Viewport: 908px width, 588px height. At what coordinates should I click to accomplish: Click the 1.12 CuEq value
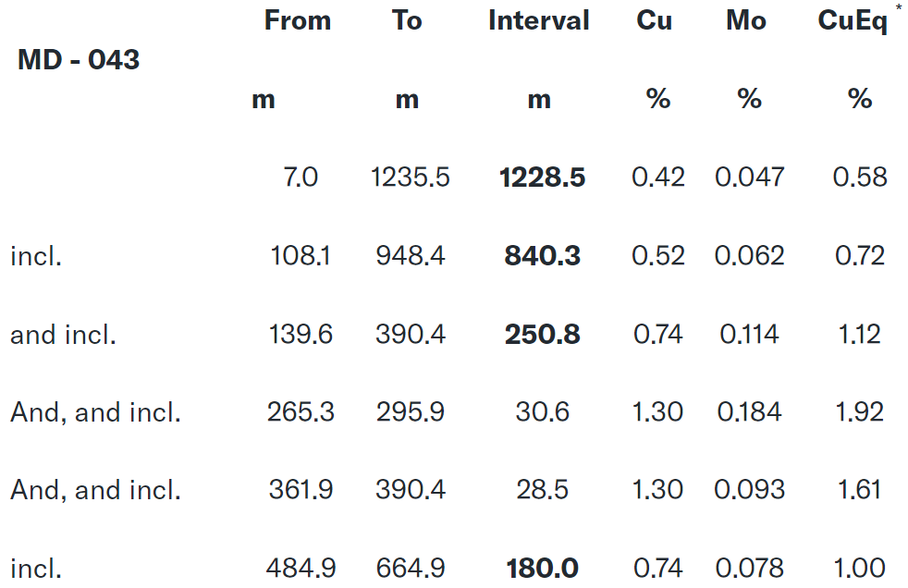[859, 335]
